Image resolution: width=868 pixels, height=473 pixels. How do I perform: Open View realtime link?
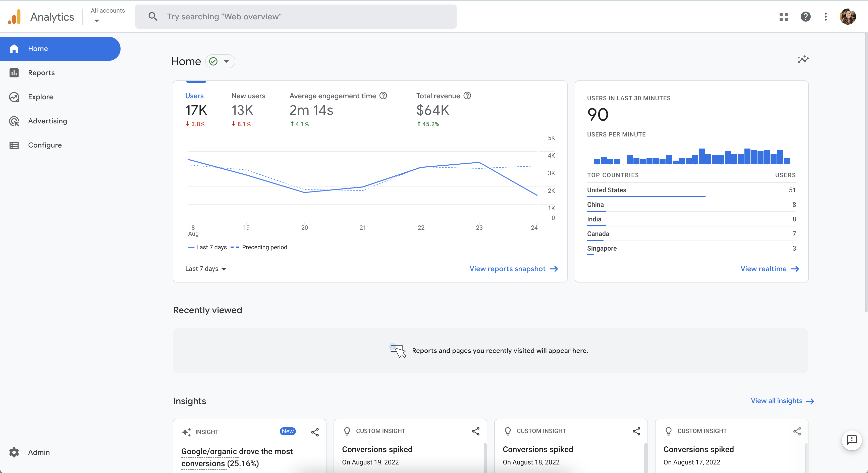[x=770, y=269]
